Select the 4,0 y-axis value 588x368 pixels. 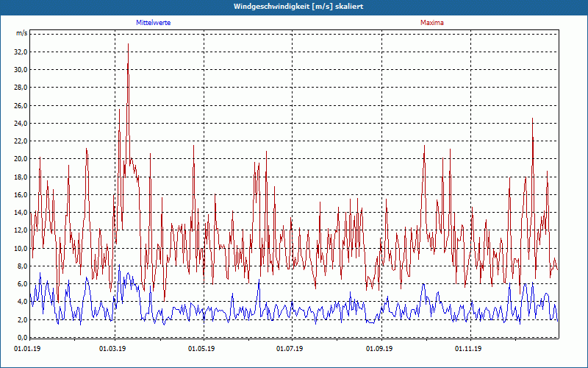pyautogui.click(x=22, y=302)
